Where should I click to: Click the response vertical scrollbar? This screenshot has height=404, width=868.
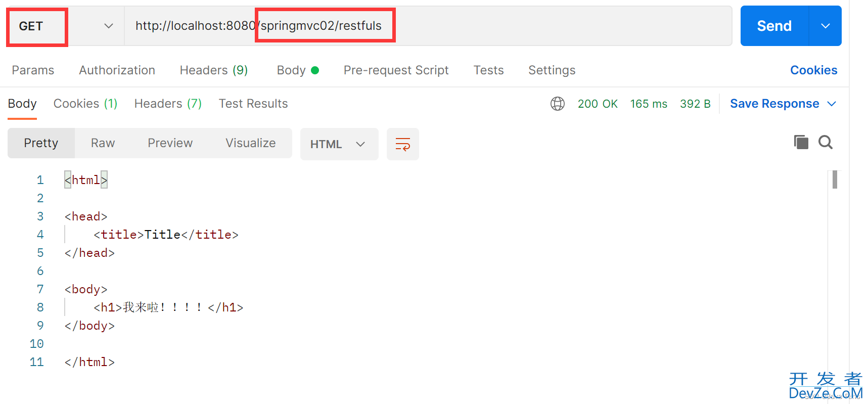[x=835, y=179]
